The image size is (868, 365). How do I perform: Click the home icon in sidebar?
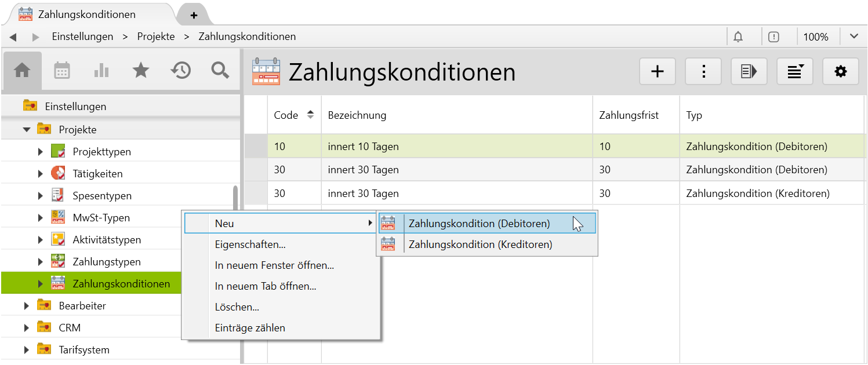[22, 71]
